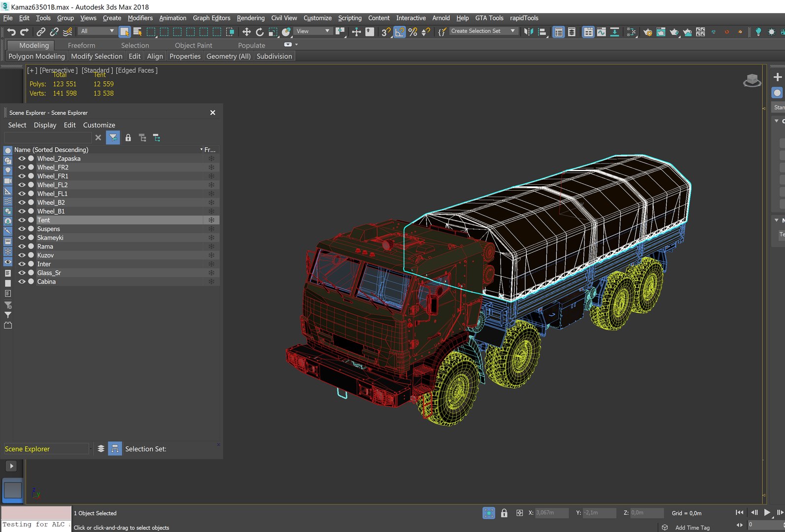Open the Rendering menu
This screenshot has width=785, height=532.
250,18
